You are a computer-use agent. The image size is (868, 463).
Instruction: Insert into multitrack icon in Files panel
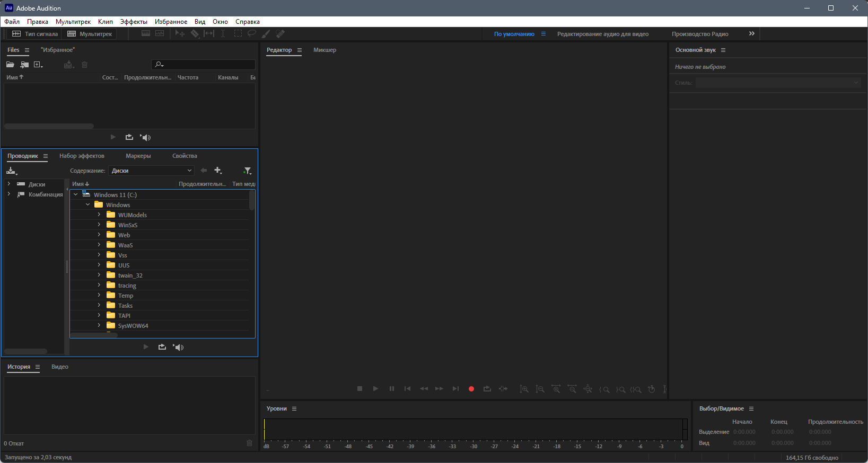68,65
